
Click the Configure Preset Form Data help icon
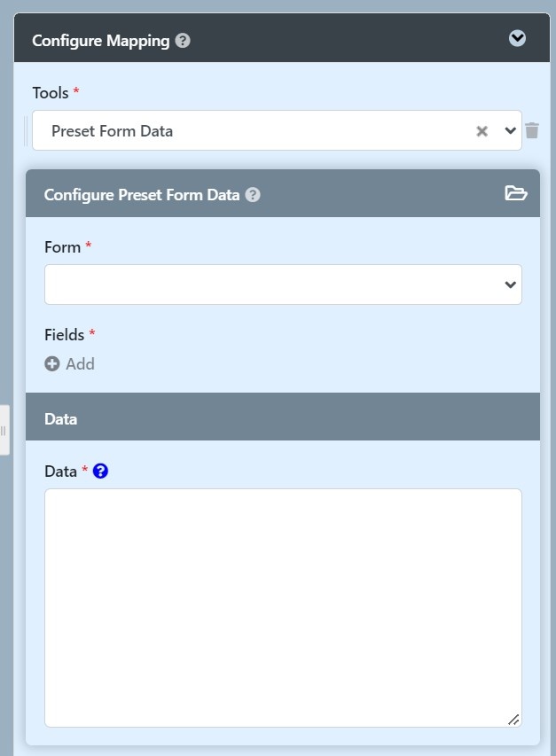click(253, 195)
